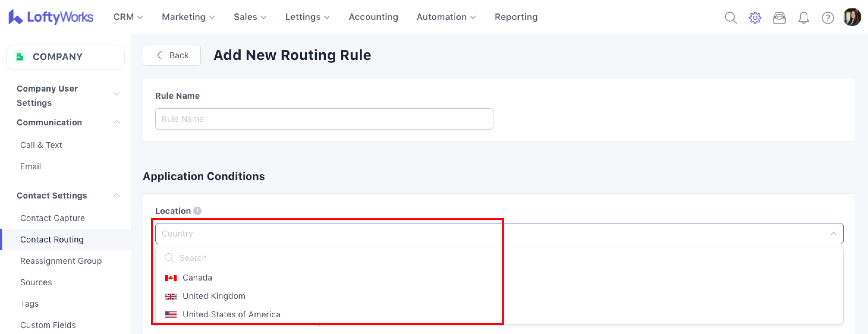
Task: Open the Reporting menu item
Action: (x=515, y=17)
